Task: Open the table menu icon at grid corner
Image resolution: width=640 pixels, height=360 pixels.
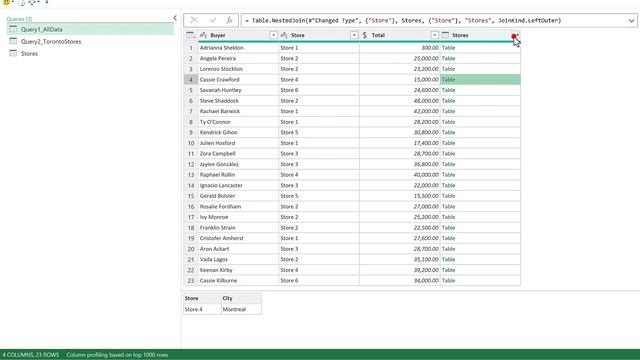Action: [x=191, y=36]
